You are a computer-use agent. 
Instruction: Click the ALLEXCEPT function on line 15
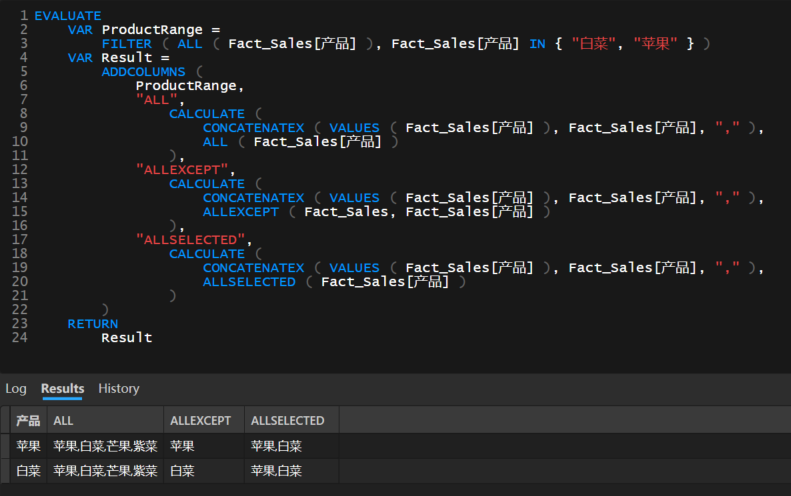(x=241, y=212)
